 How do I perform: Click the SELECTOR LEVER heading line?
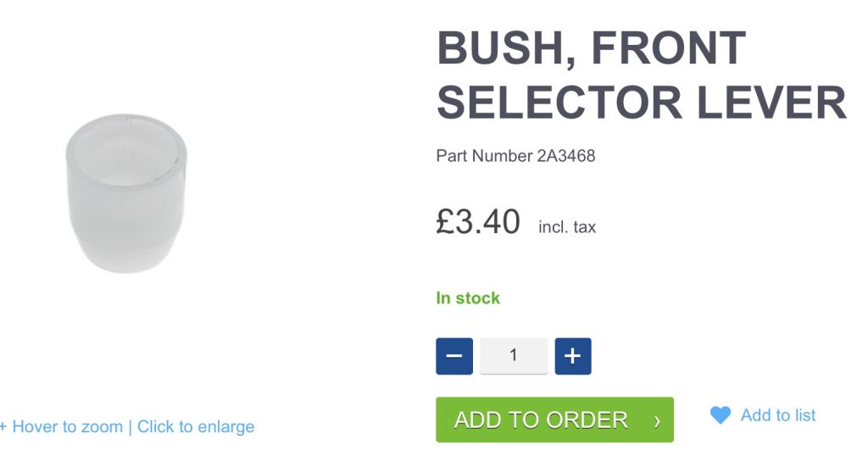[642, 103]
